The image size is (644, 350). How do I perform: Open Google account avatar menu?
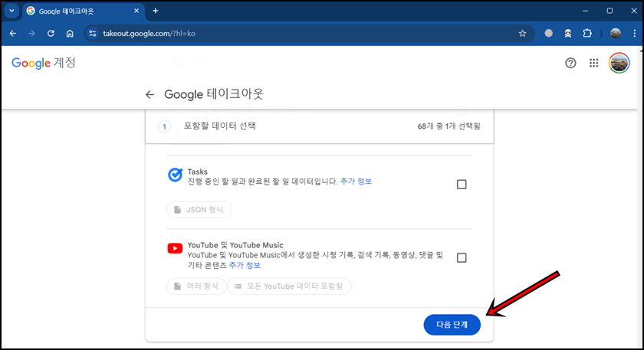coord(619,63)
